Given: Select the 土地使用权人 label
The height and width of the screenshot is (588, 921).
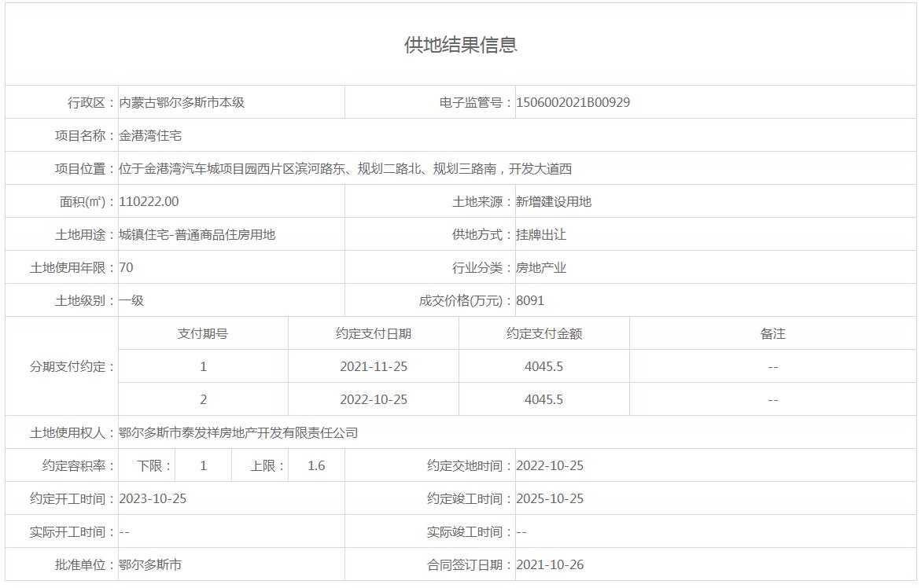Looking at the screenshot, I should click(72, 433).
